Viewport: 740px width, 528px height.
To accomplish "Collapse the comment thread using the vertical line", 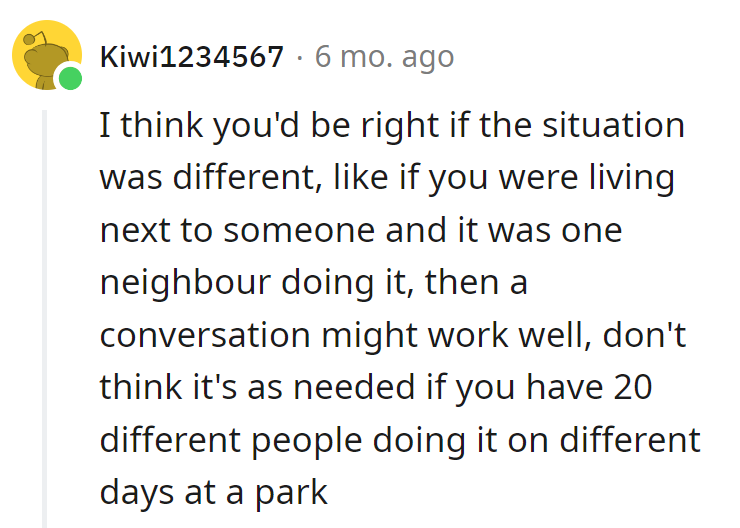I will pyautogui.click(x=44, y=318).
